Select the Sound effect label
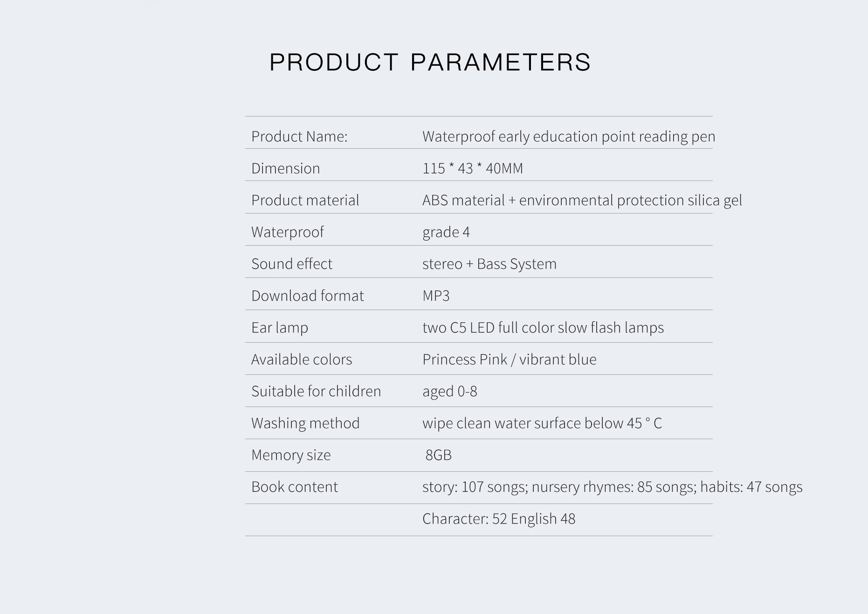Screen dimensions: 868x614 (292, 264)
